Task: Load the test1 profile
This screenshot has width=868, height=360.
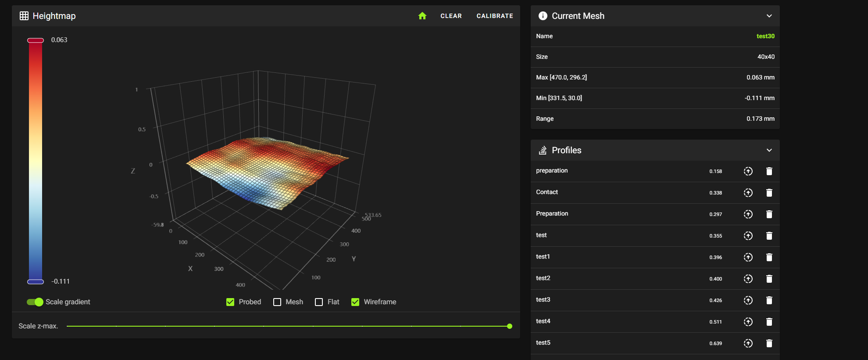Action: click(x=748, y=257)
